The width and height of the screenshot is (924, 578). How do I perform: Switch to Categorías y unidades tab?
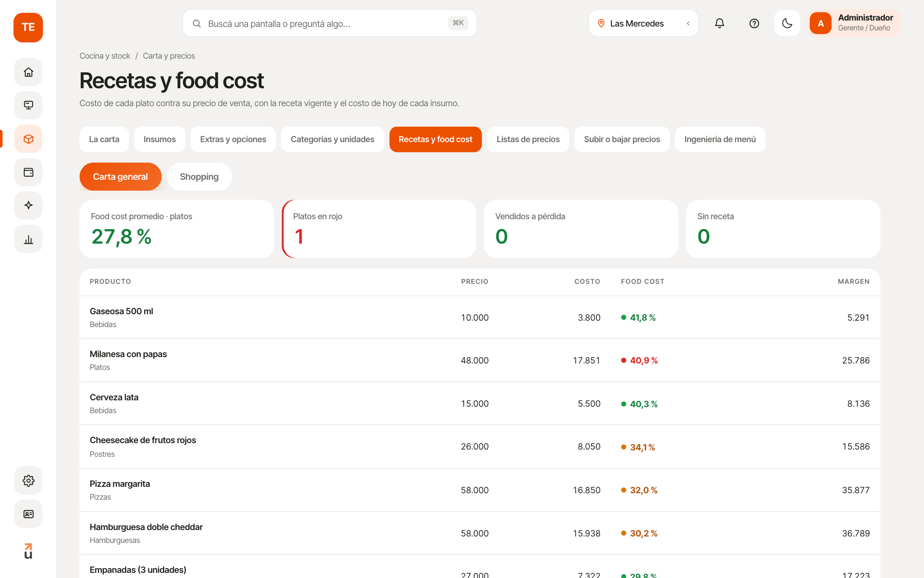tap(332, 139)
